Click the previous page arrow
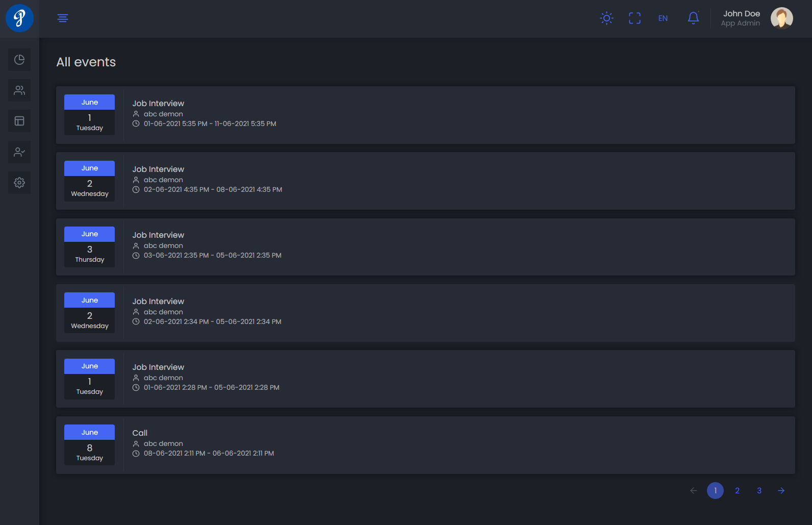Image resolution: width=812 pixels, height=525 pixels. pyautogui.click(x=693, y=491)
